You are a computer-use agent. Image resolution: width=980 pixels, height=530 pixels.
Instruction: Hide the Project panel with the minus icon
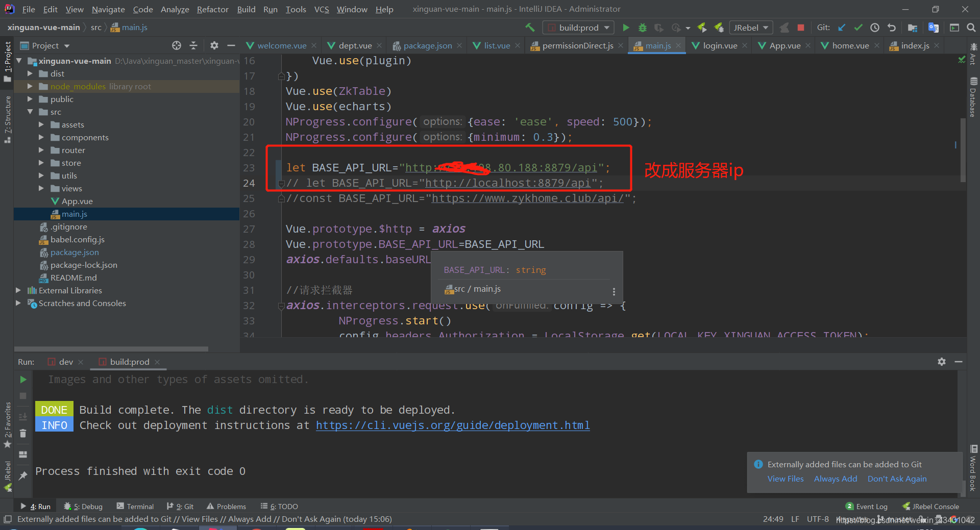coord(231,45)
